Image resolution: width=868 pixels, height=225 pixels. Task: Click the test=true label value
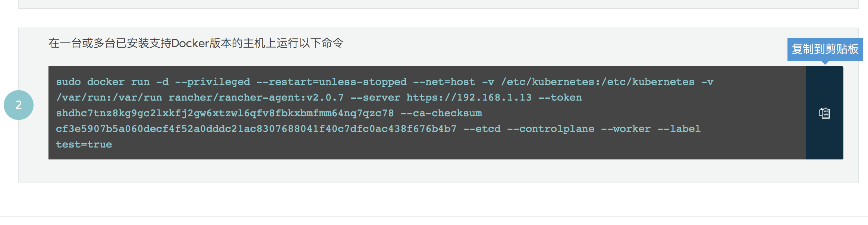point(84,145)
